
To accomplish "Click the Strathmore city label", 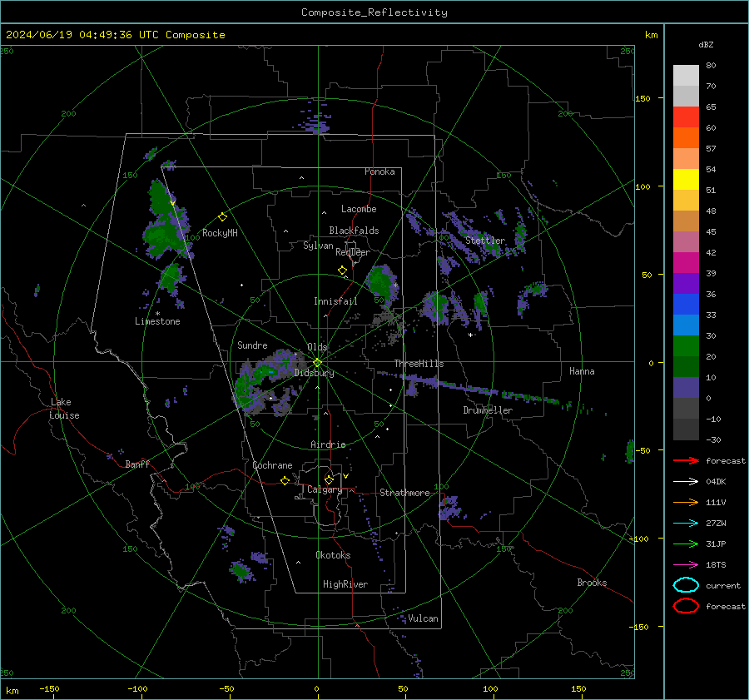I will pyautogui.click(x=404, y=493).
